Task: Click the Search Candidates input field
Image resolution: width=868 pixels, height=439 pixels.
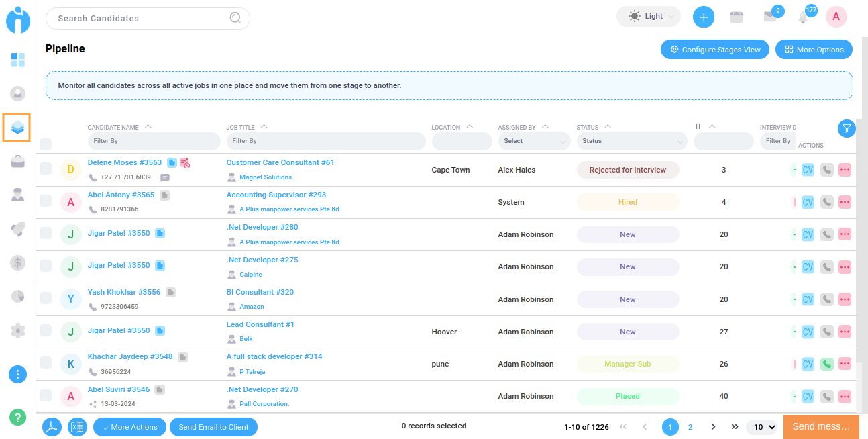Action: pyautogui.click(x=141, y=19)
